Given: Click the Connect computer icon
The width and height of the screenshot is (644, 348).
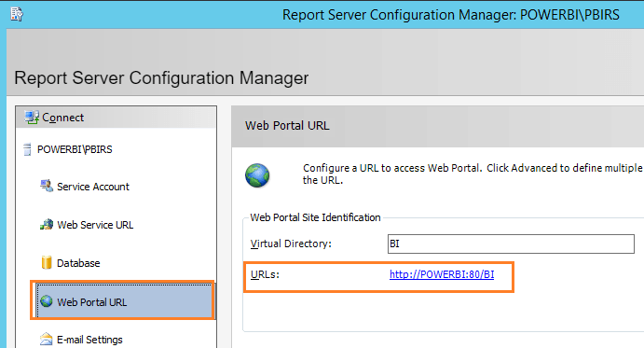Looking at the screenshot, I should point(32,118).
